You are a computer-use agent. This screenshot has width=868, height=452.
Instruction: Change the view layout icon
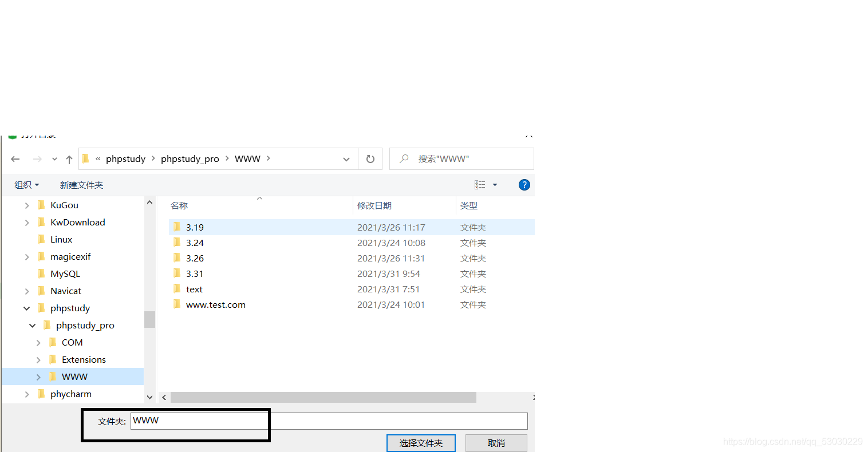coord(480,185)
